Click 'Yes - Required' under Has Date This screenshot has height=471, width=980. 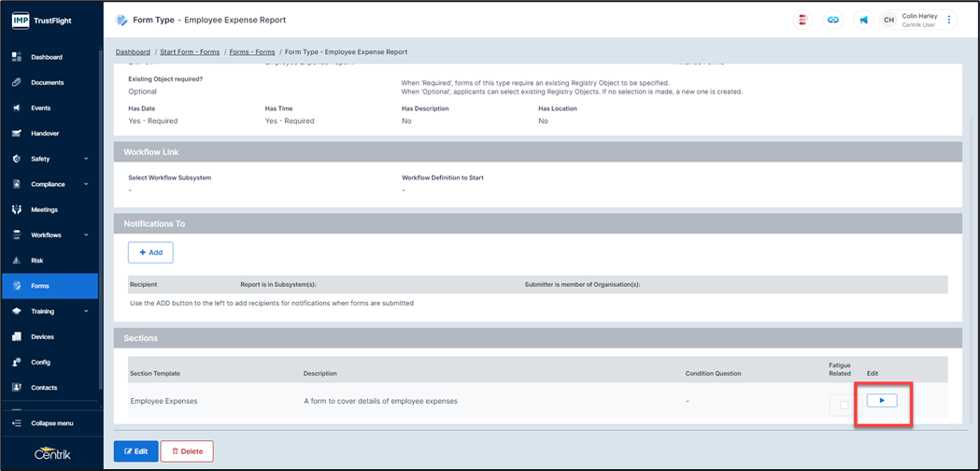[x=153, y=121]
